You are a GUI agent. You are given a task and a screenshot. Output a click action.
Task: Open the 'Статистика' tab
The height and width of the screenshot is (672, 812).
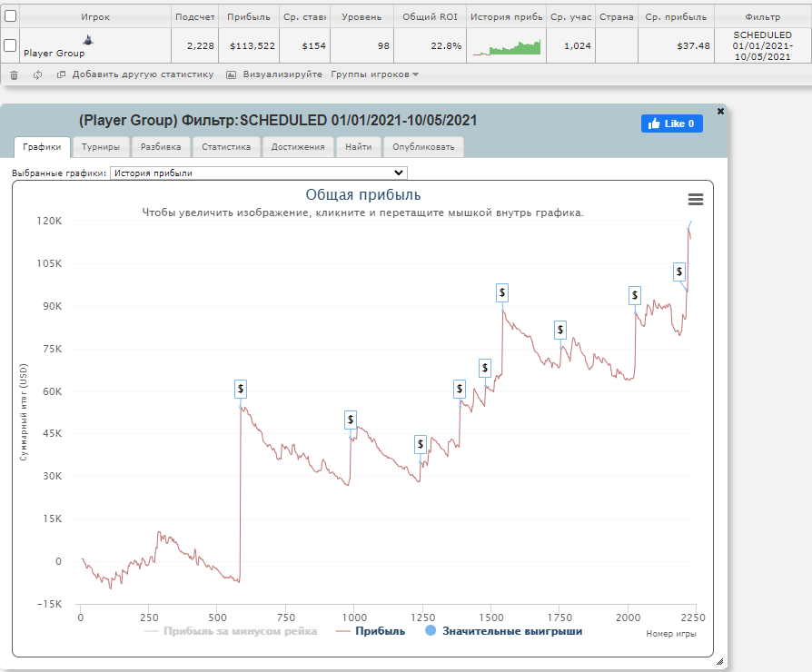pos(227,146)
